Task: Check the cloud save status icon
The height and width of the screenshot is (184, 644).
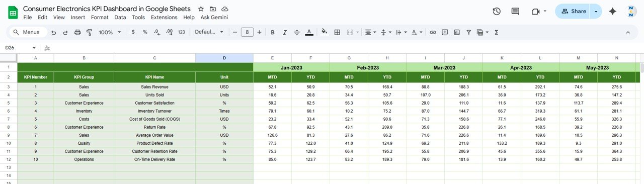Action: click(225, 9)
